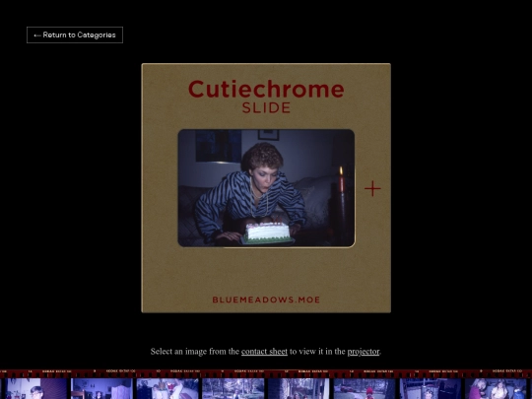Click the Cutiechrome title text
The width and height of the screenshot is (532, 399).
pos(266,90)
